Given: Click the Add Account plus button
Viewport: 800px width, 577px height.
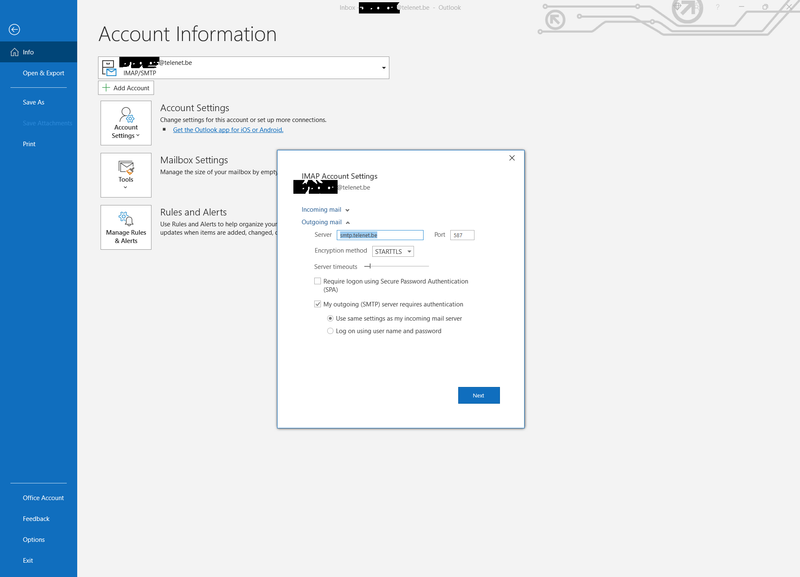Looking at the screenshot, I should click(x=126, y=88).
